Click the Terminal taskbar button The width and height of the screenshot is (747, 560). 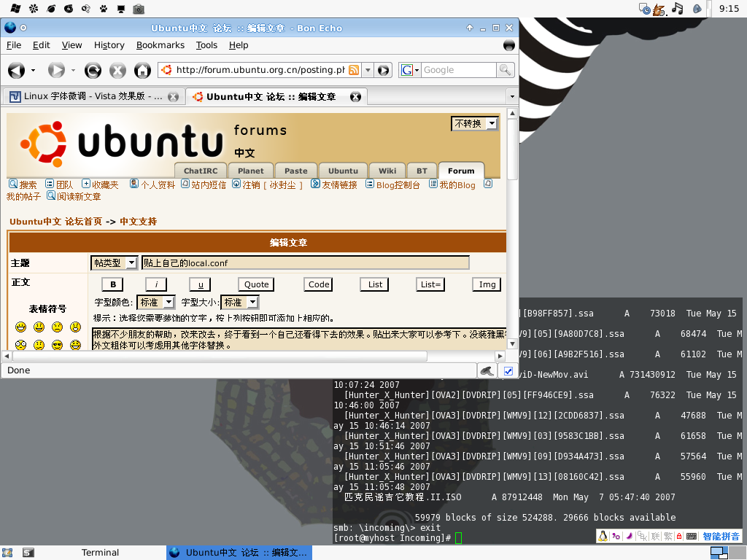[99, 553]
